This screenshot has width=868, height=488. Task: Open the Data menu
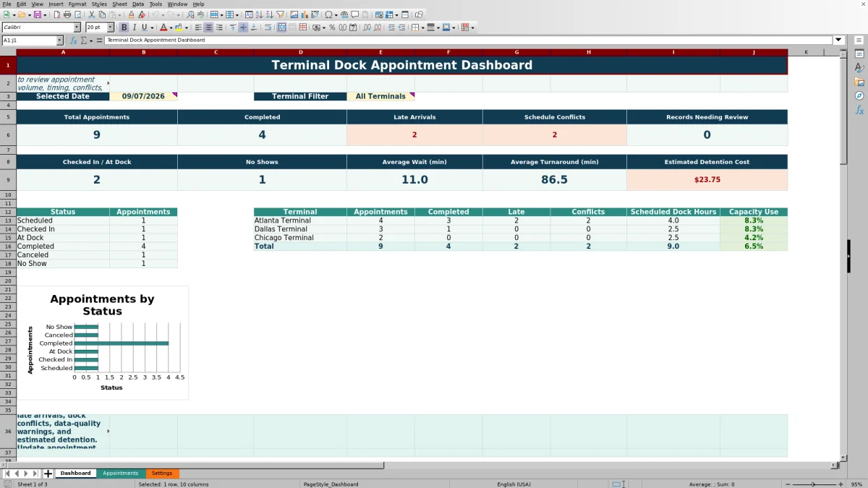tap(137, 4)
